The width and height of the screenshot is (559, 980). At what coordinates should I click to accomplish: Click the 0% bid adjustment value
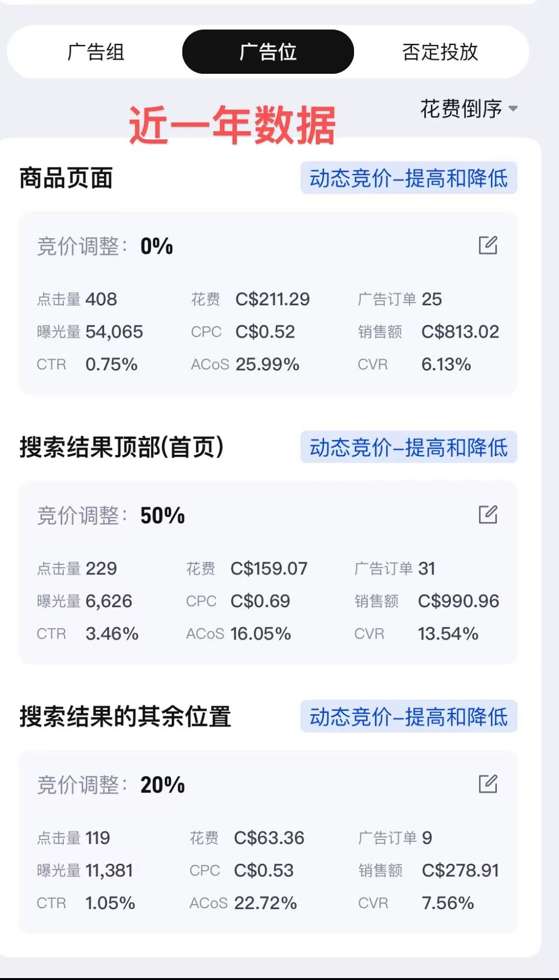(x=156, y=246)
